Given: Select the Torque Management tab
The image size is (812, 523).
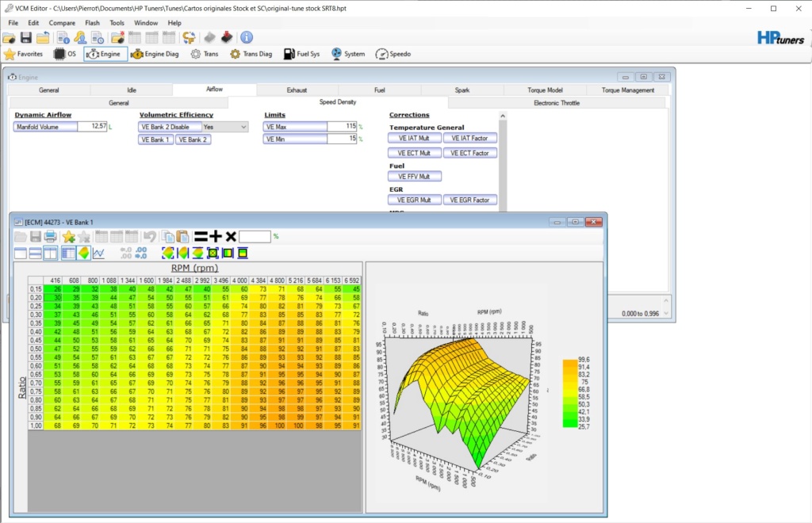Looking at the screenshot, I should (x=628, y=90).
